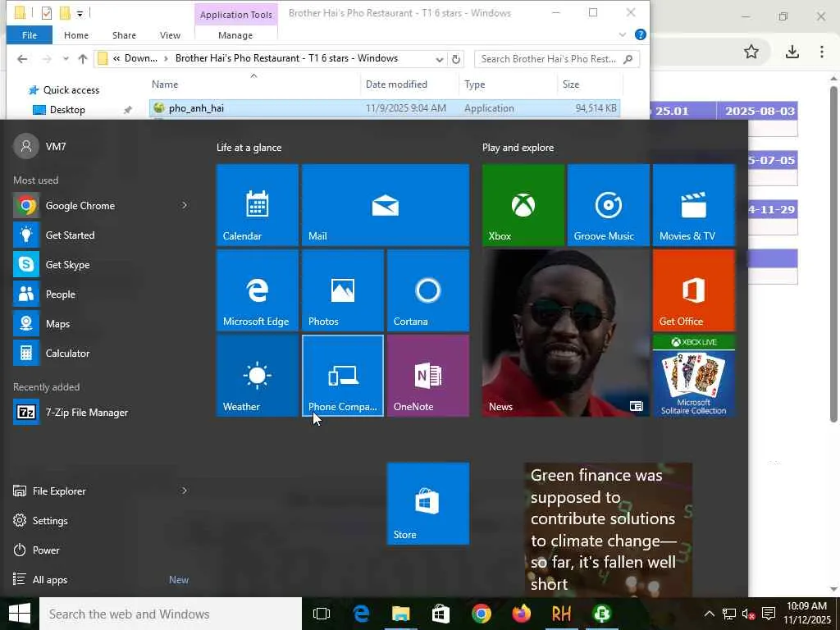Open Settings from Start menu
Viewport: 840px width, 630px height.
[x=50, y=521]
